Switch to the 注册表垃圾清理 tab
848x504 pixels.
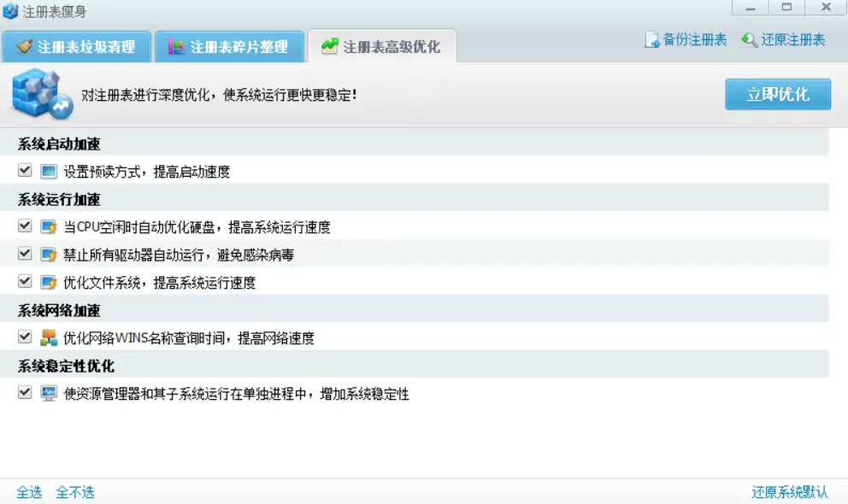pyautogui.click(x=75, y=47)
